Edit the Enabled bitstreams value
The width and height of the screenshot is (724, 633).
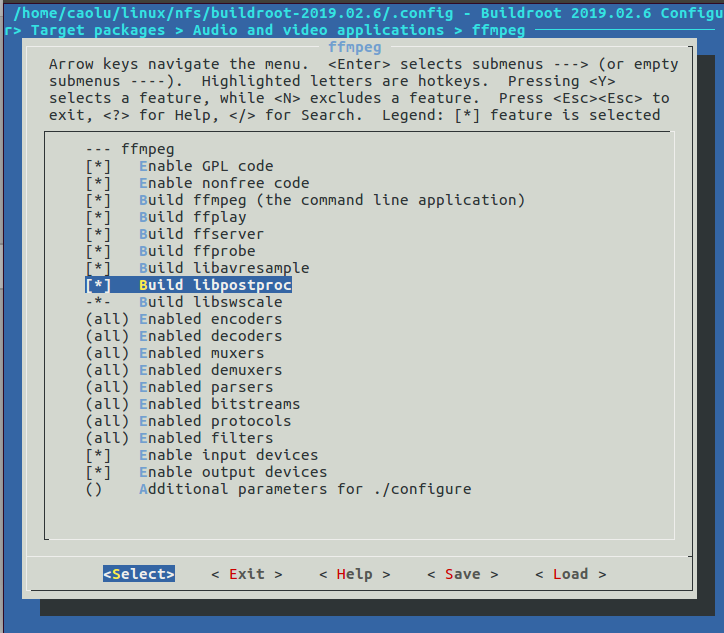point(193,404)
